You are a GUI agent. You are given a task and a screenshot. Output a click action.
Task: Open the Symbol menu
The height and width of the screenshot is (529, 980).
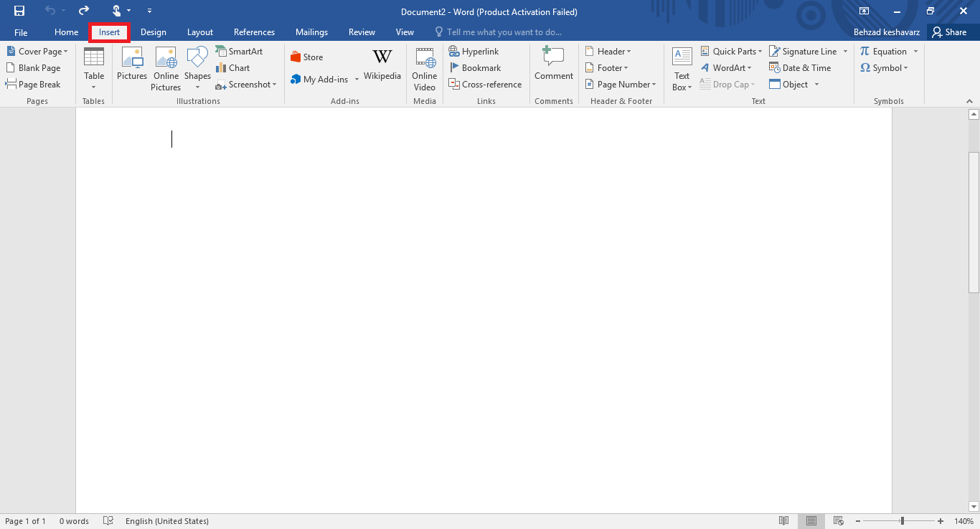click(x=884, y=68)
